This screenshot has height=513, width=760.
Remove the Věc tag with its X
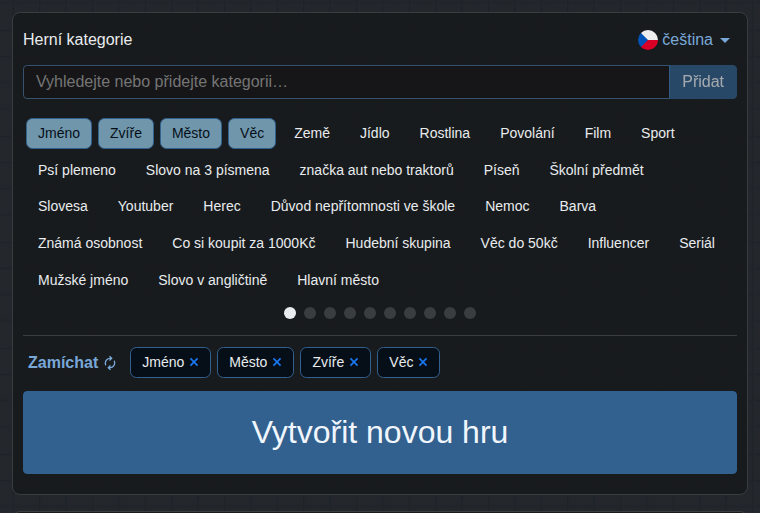pyautogui.click(x=423, y=362)
